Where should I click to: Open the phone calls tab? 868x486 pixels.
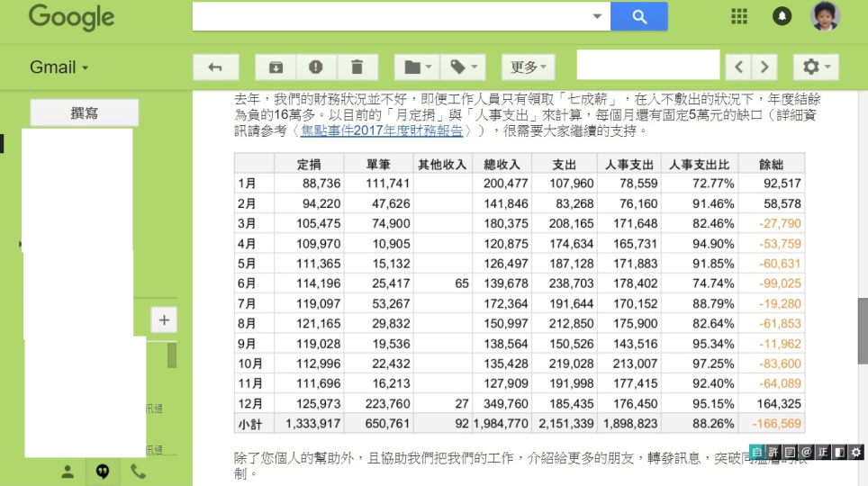(x=138, y=471)
